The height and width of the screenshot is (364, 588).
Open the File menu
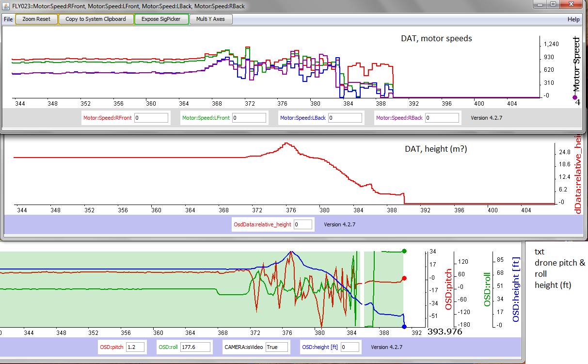8,19
